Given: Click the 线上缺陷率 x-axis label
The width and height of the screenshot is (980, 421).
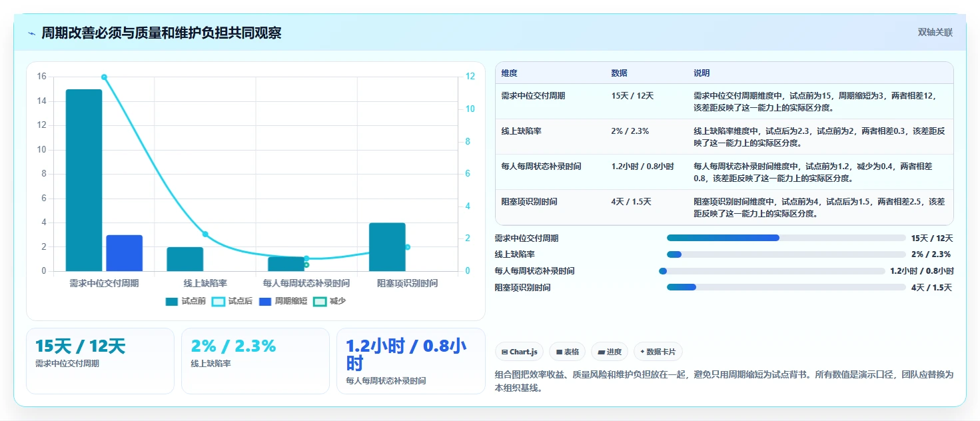Looking at the screenshot, I should 205,283.
